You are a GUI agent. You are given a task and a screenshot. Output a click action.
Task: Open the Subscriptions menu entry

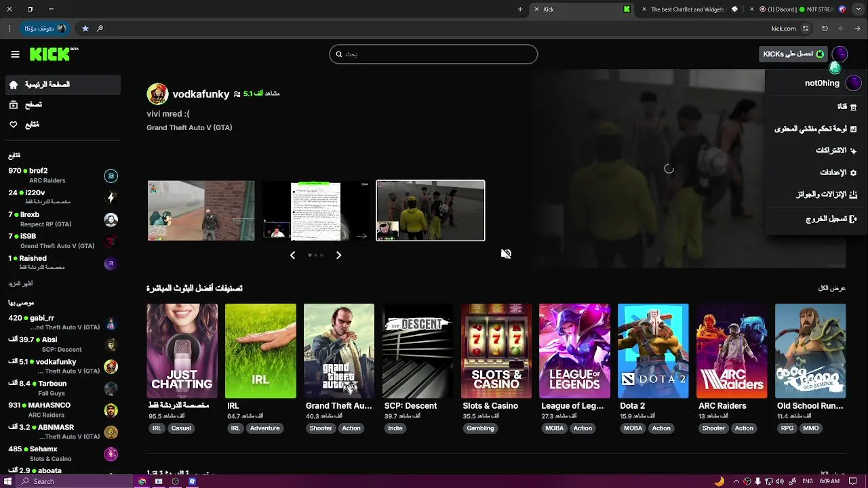[816, 150]
